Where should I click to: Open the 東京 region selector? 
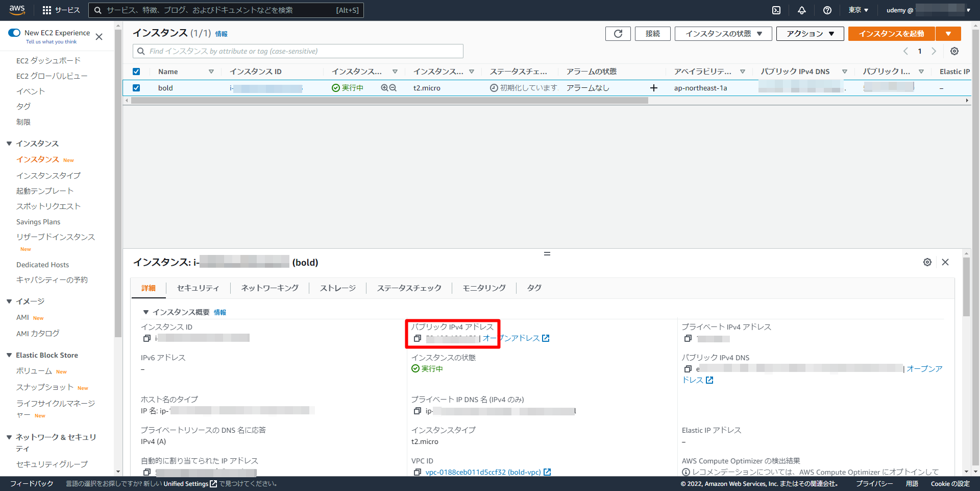tap(859, 10)
